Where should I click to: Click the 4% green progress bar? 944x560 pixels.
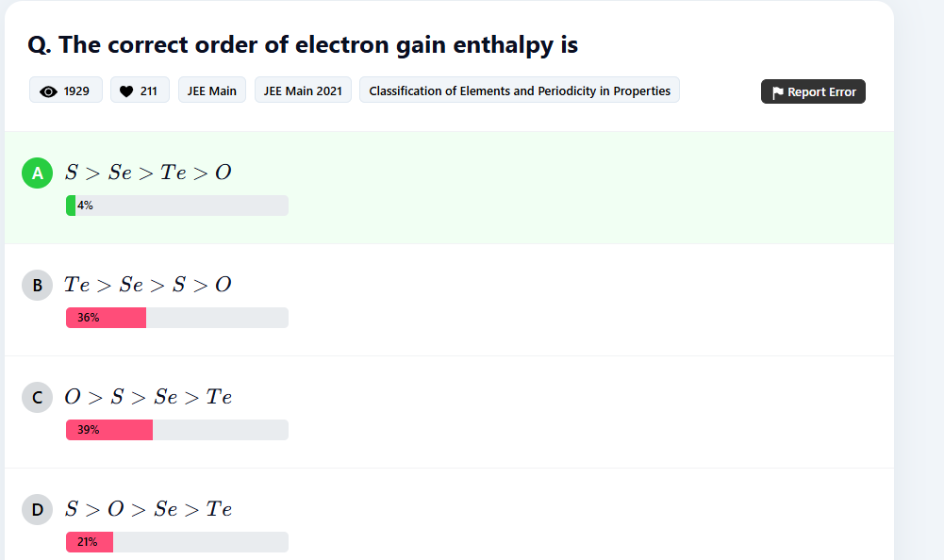point(177,206)
